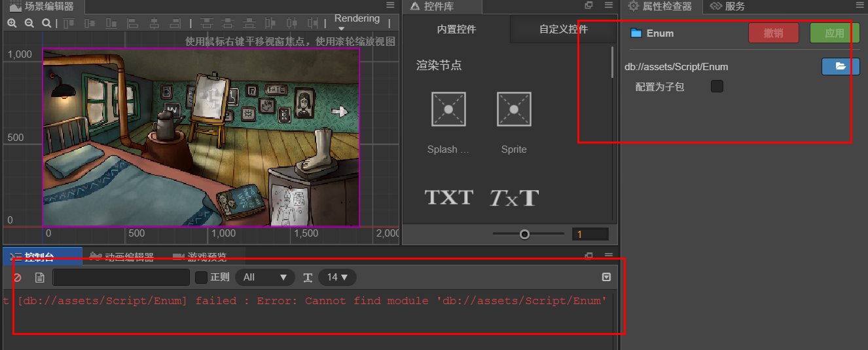Click the Enum folder icon in inspector
The width and height of the screenshot is (868, 350).
coord(636,33)
